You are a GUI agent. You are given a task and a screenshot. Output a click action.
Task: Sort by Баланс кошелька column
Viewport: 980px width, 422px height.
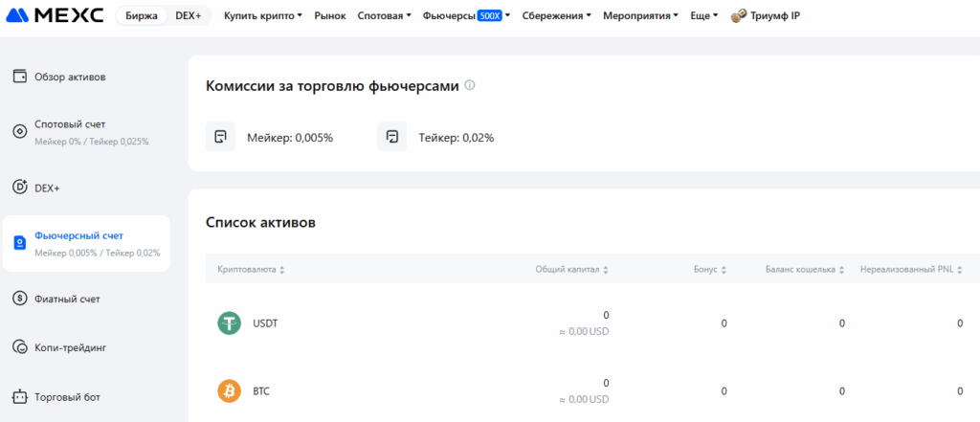point(805,270)
